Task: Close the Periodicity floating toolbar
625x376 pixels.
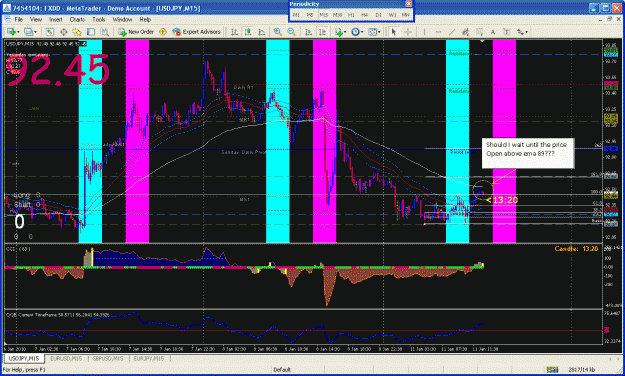Action: [409, 4]
